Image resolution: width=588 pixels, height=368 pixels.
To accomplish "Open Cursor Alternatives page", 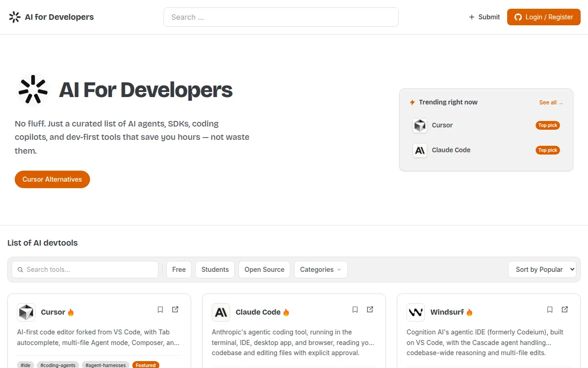I will (52, 179).
